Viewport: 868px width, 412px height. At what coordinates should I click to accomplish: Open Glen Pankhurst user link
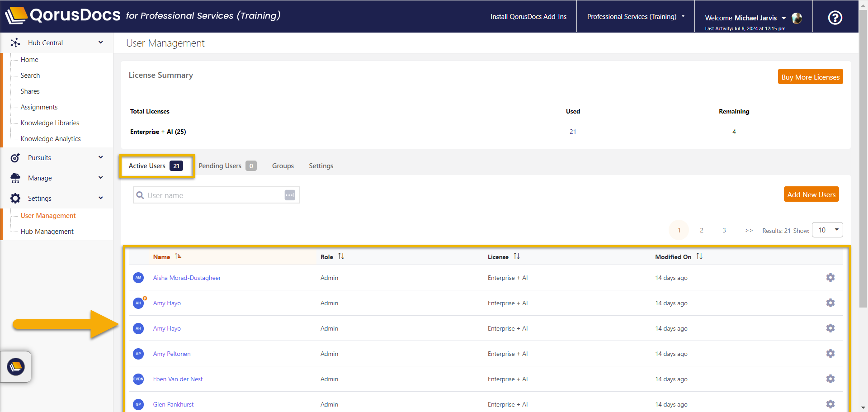click(173, 404)
